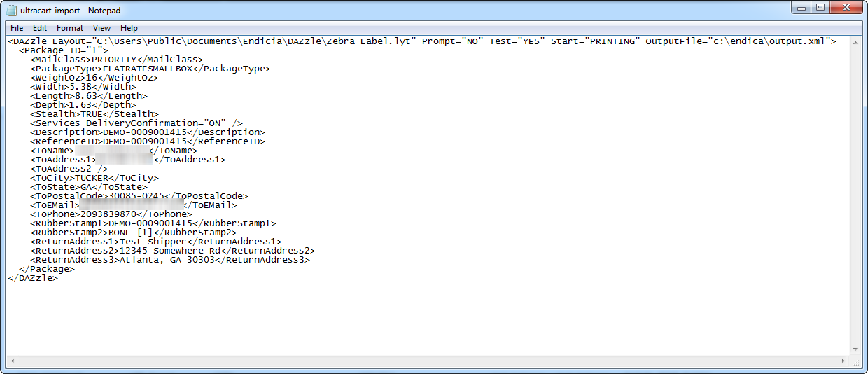Click the horizontal scrollbar left arrow
This screenshot has height=374, width=868.
pyautogui.click(x=12, y=361)
